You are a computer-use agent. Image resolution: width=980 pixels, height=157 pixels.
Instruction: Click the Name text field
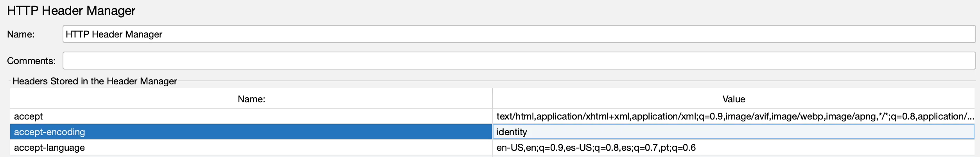coord(519,34)
